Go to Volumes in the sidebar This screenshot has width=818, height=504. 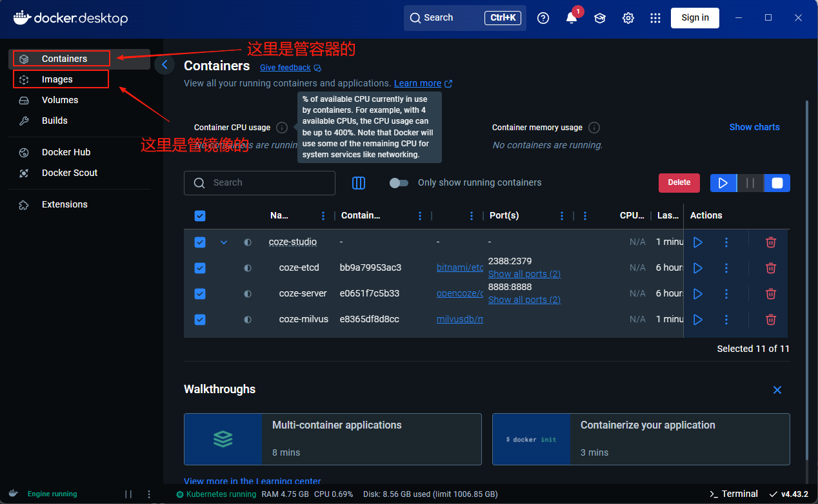[80, 100]
